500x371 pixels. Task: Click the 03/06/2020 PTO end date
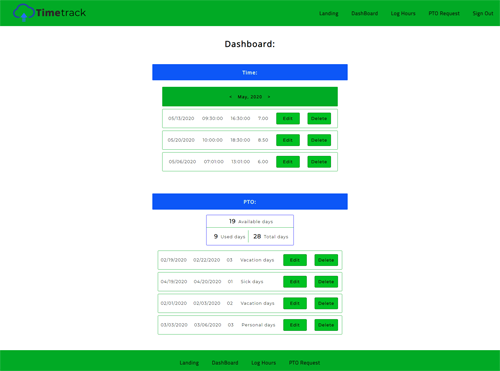coord(207,325)
